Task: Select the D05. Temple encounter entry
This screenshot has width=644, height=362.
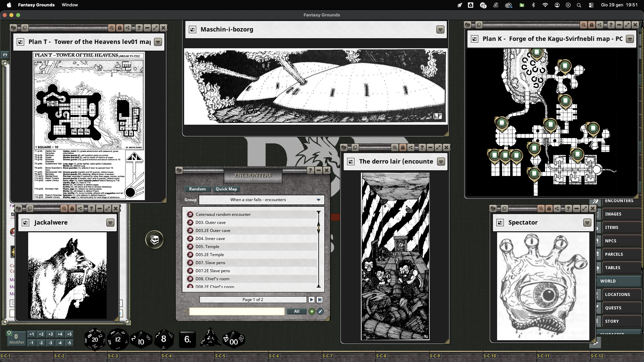Action: point(208,246)
